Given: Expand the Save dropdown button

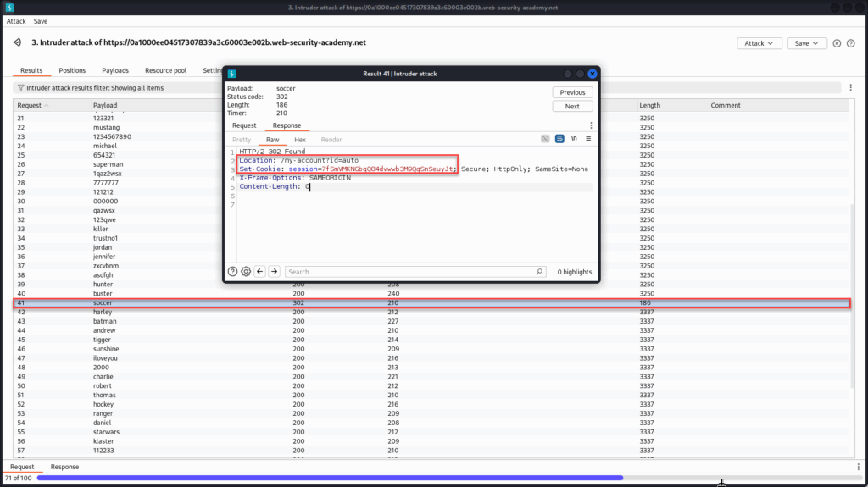Looking at the screenshot, I should [x=807, y=43].
